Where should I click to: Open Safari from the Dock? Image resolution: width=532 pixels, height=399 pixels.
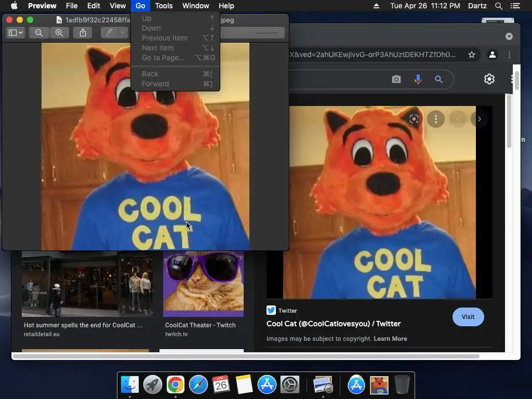pyautogui.click(x=198, y=384)
